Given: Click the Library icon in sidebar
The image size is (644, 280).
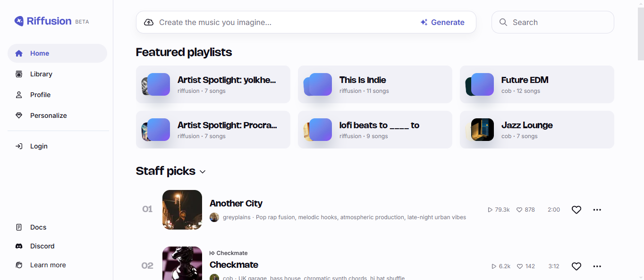Looking at the screenshot, I should click(x=19, y=74).
